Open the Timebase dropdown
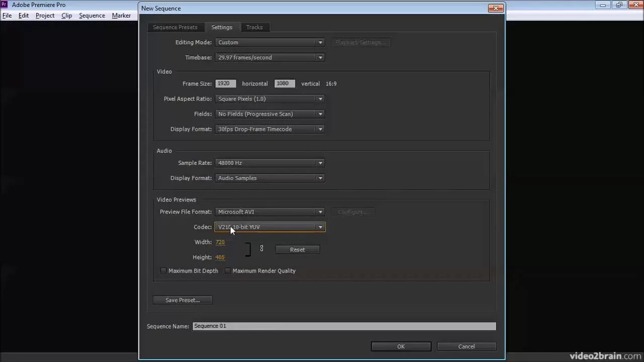644x362 pixels. coord(270,57)
